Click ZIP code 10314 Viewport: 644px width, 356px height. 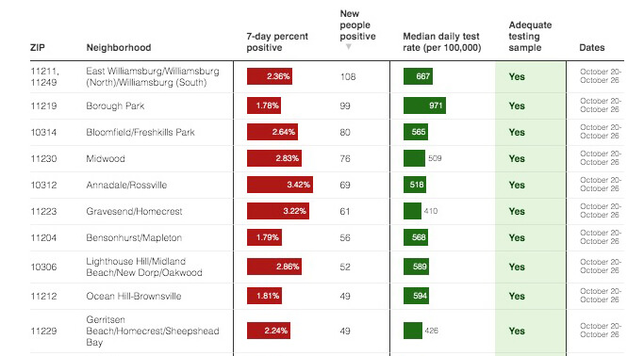click(x=43, y=132)
